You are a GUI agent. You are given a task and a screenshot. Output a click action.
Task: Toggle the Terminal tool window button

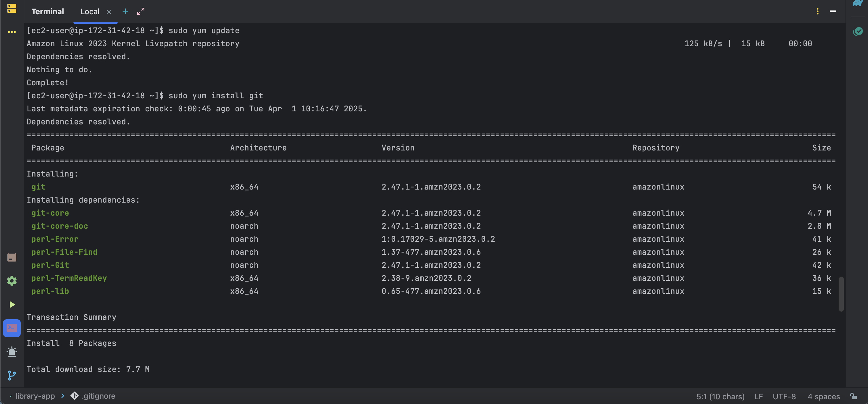point(12,328)
